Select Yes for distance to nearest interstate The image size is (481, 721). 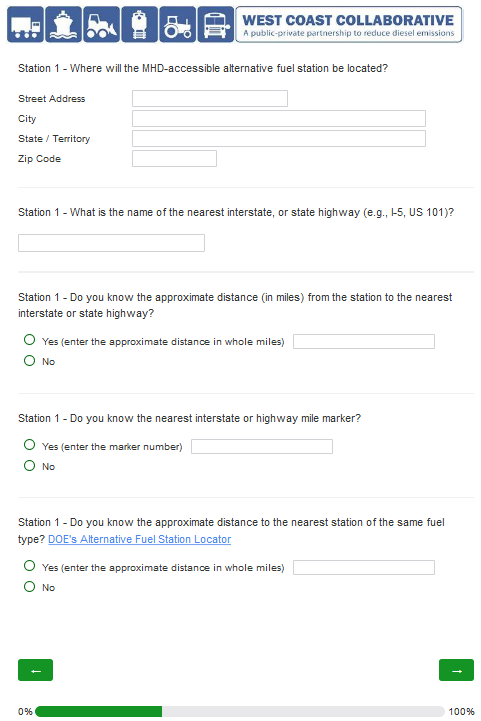[29, 340]
